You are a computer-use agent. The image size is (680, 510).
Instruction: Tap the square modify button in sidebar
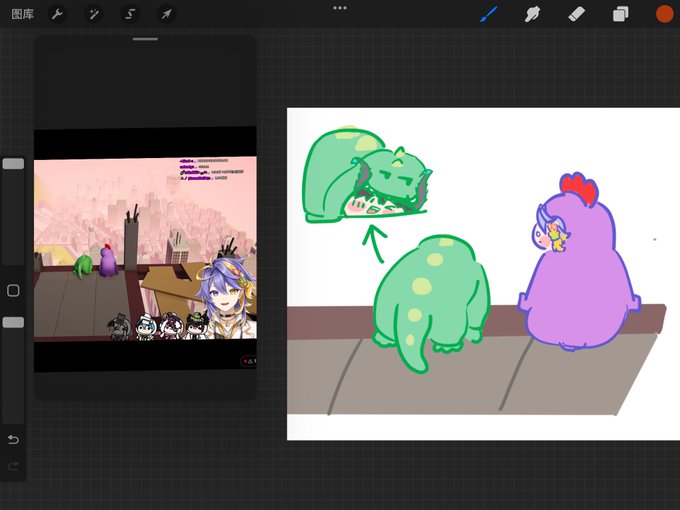tap(13, 290)
